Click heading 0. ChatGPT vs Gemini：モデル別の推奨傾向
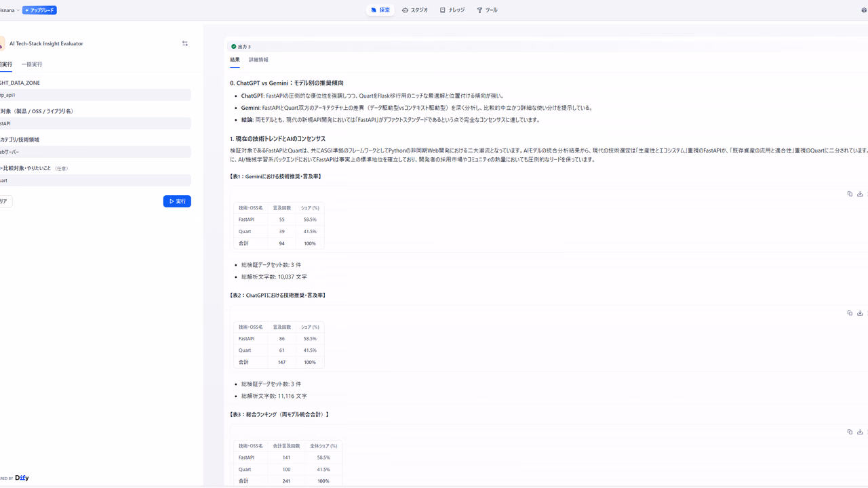868x488 pixels. tap(287, 83)
